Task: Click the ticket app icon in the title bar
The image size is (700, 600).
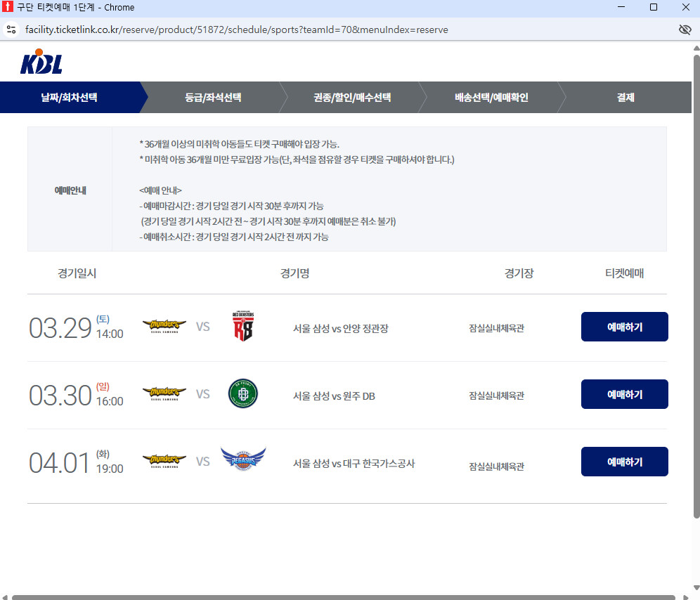Action: [8, 8]
